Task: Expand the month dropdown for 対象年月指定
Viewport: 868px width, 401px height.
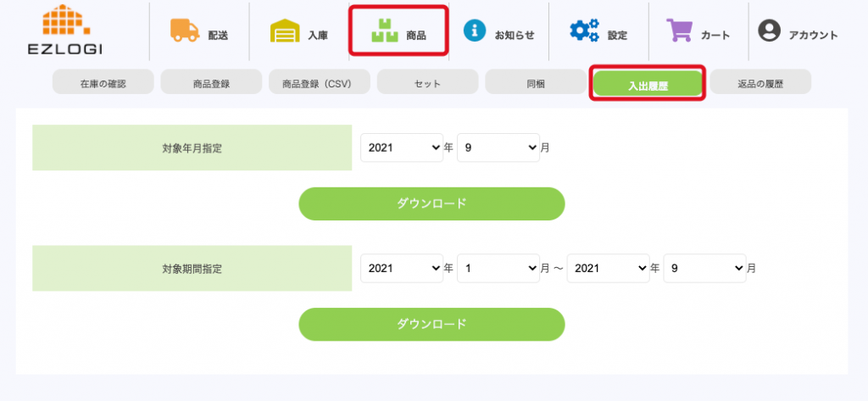Action: [x=498, y=147]
